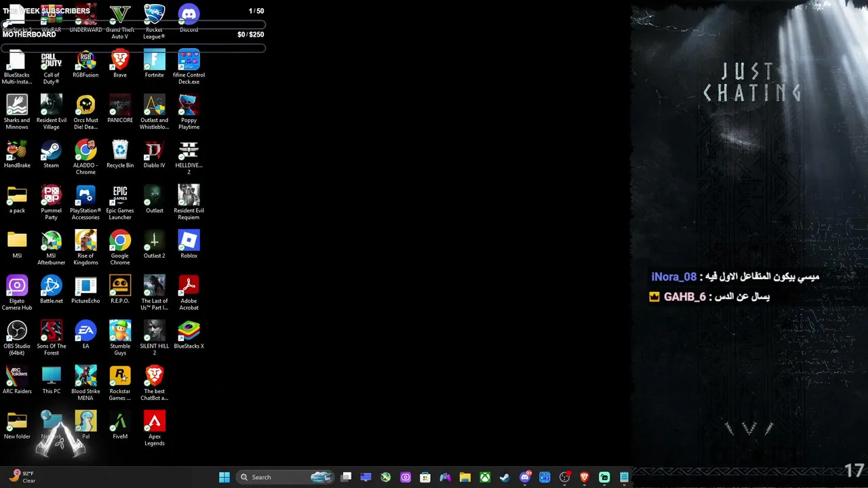
Task: Select the Rise of Kingdoms desktop icon
Action: pos(85,248)
